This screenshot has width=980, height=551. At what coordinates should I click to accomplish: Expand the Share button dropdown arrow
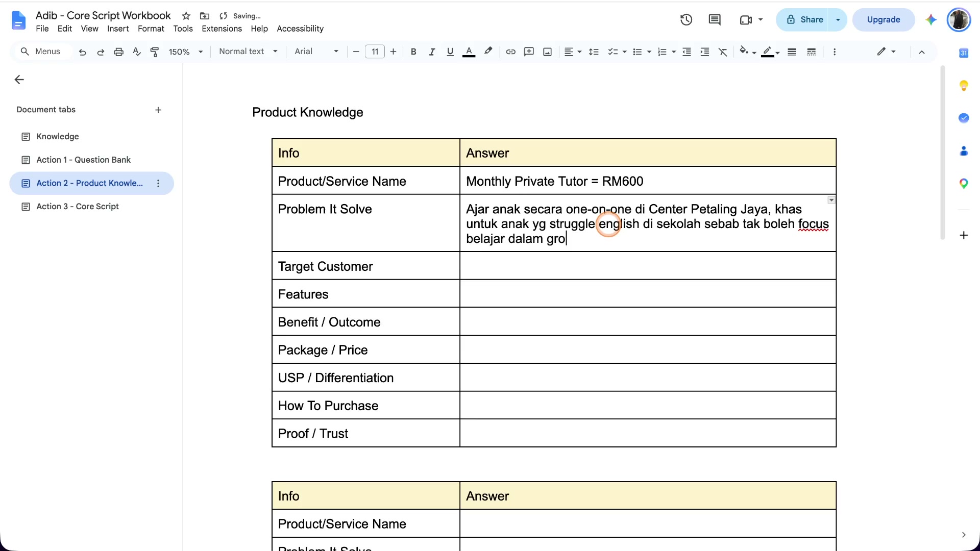[x=838, y=20]
